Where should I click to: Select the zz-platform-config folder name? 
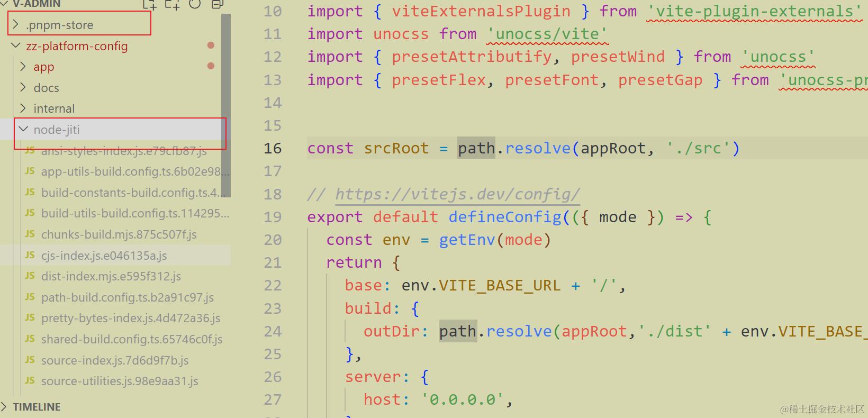pyautogui.click(x=77, y=46)
